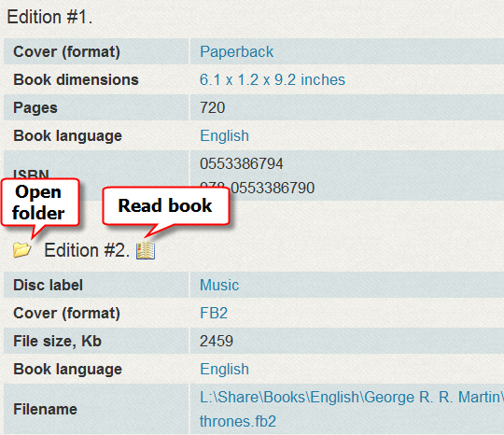Open the 6.1 x 1.2 x 9.2 inches link
The height and width of the screenshot is (435, 504).
[x=273, y=79]
